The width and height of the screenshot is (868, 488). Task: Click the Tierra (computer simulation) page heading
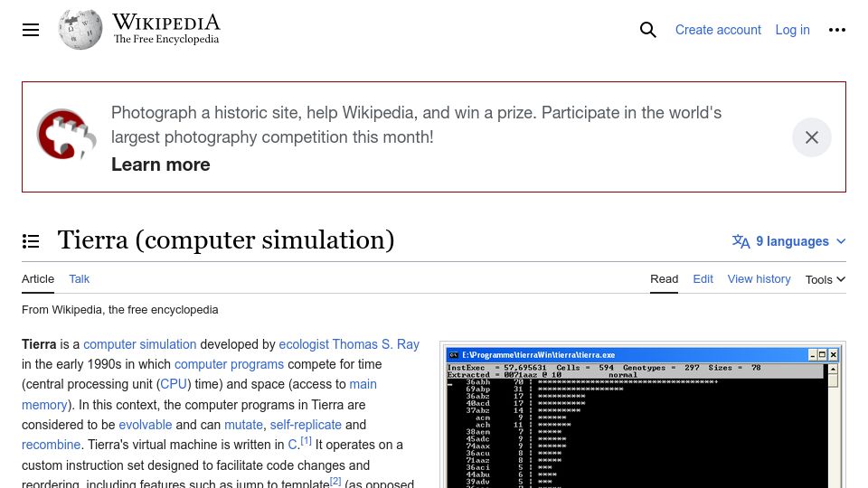tap(226, 240)
